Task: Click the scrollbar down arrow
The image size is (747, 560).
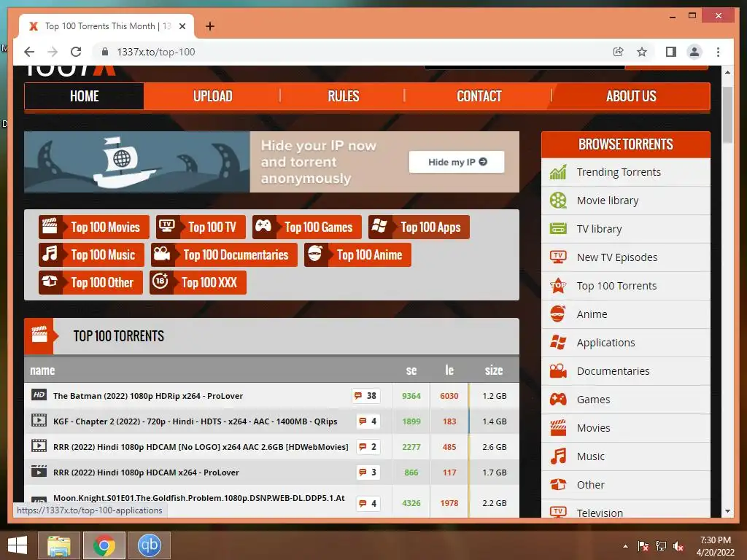Action: [727, 511]
